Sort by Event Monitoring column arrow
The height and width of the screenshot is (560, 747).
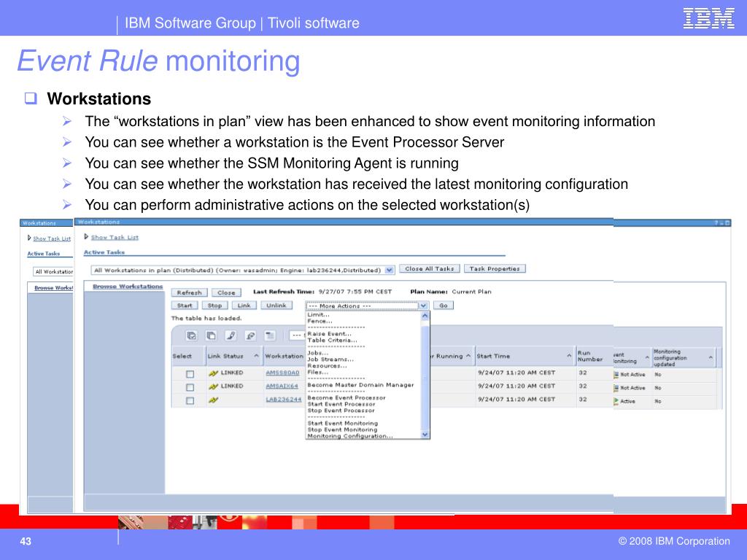click(647, 357)
